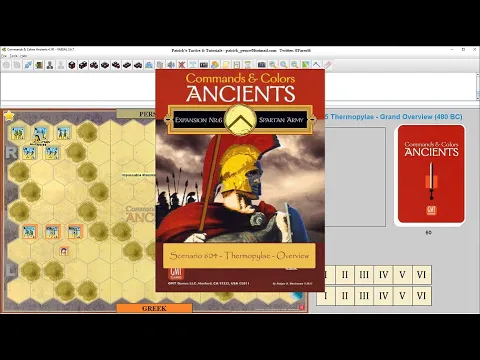The image size is (480, 360).
Task: Click the camera snapshot icon
Action: click(262, 65)
